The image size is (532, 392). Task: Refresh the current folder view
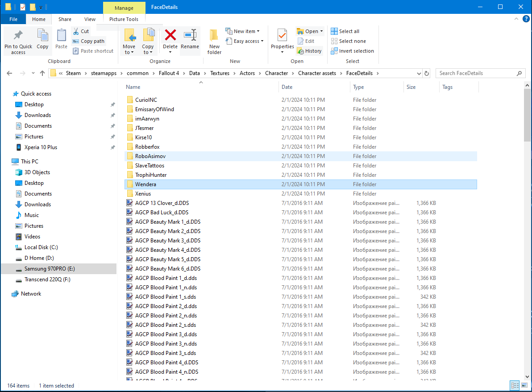427,73
